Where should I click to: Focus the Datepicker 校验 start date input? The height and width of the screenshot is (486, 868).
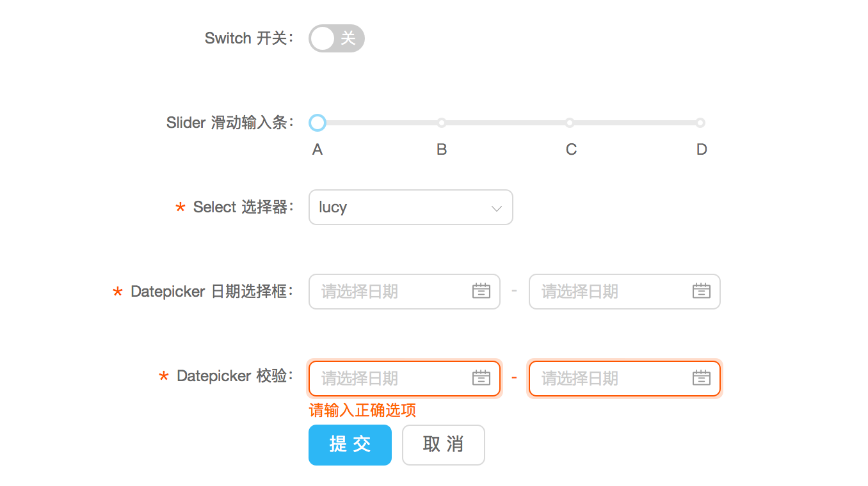tap(405, 379)
